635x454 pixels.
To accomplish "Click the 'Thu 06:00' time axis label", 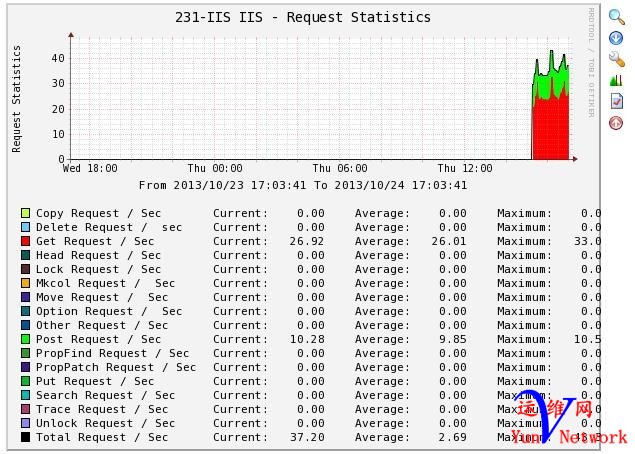I will pyautogui.click(x=340, y=168).
